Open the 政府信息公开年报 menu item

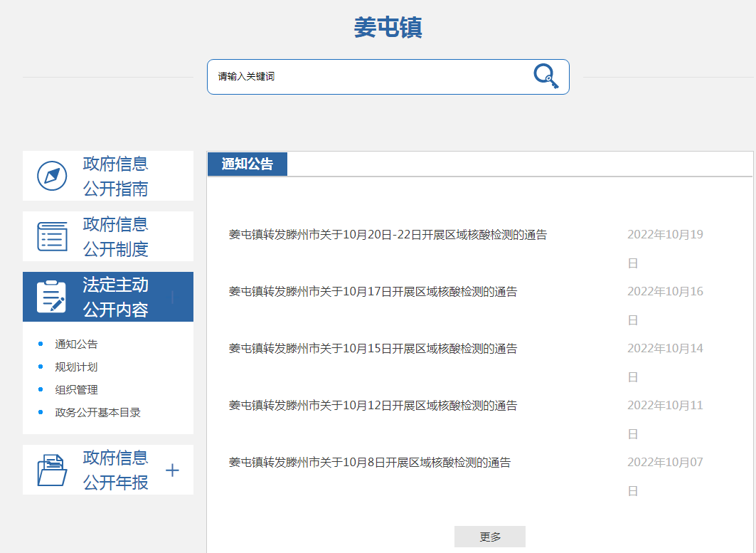point(108,470)
